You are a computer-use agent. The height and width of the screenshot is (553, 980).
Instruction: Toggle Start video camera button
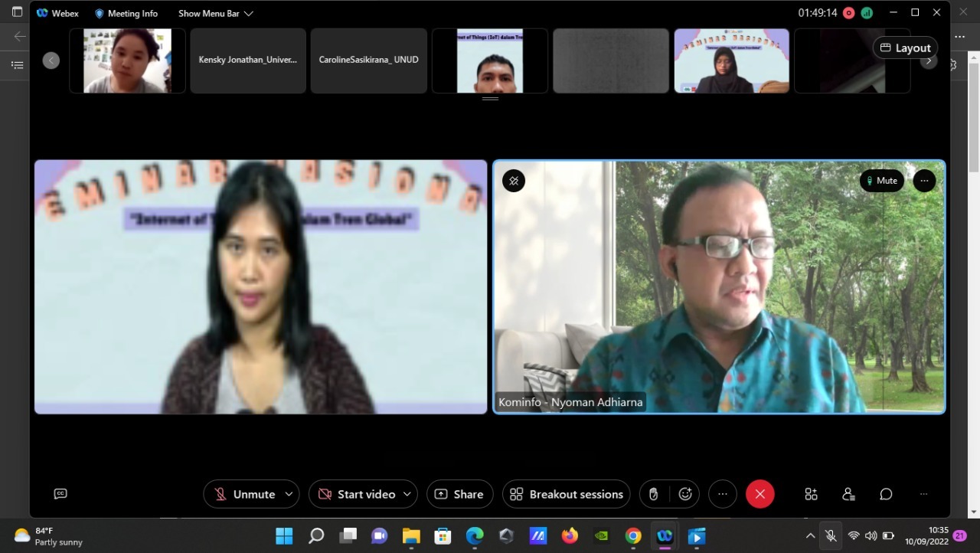[x=358, y=494]
